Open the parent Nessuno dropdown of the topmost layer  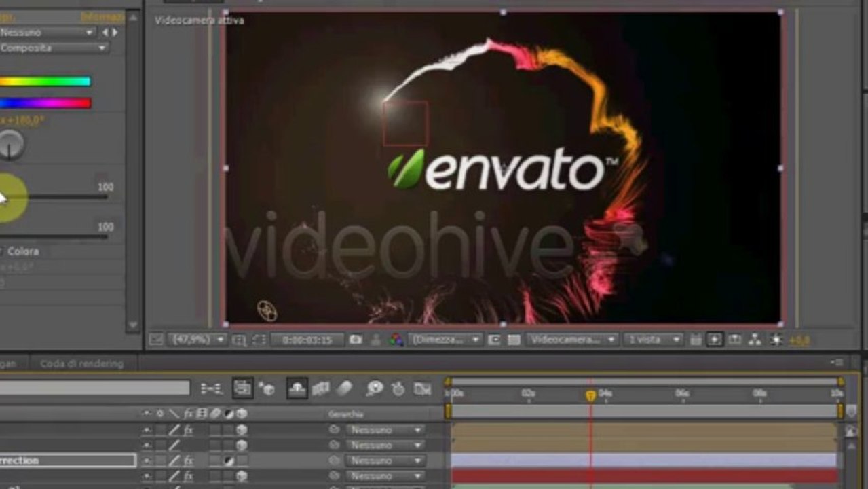(385, 430)
